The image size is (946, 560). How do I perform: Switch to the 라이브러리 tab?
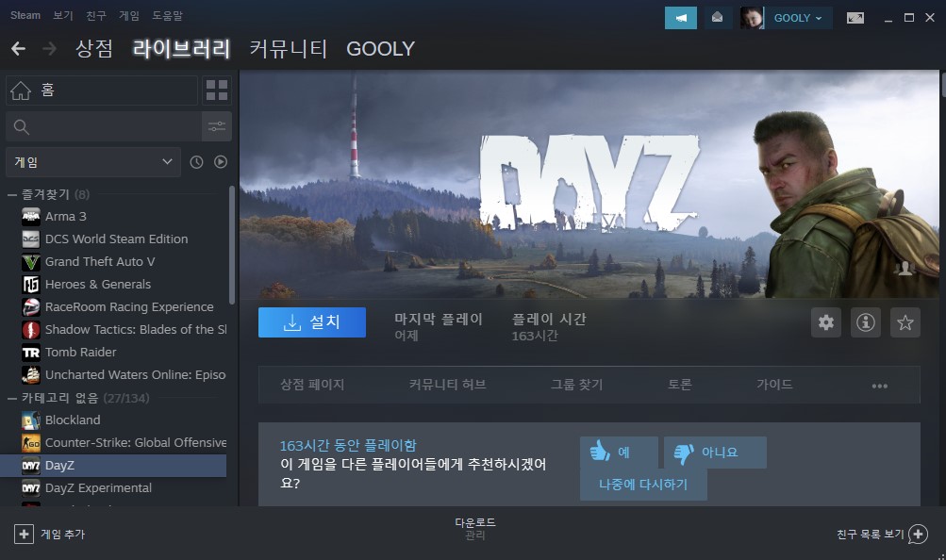[181, 49]
